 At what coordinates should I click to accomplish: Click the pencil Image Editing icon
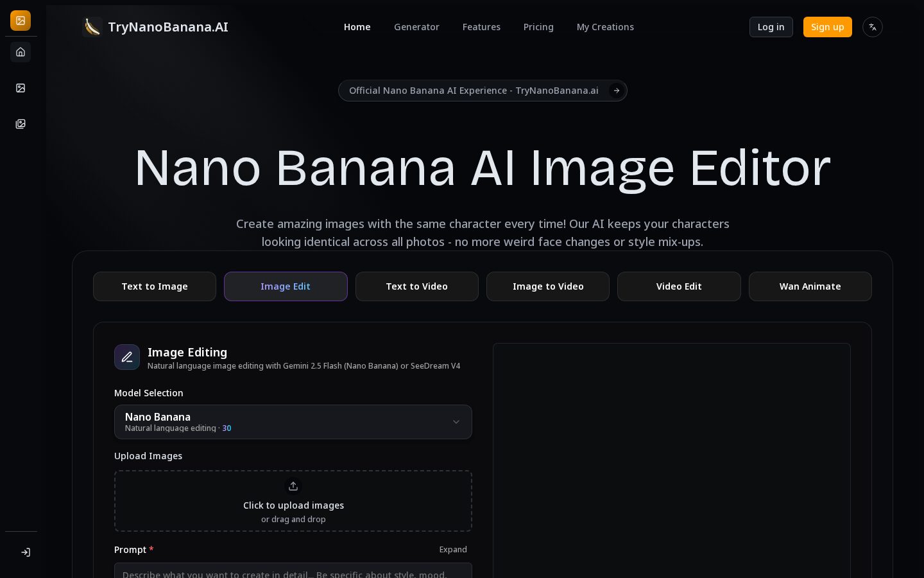tap(127, 357)
